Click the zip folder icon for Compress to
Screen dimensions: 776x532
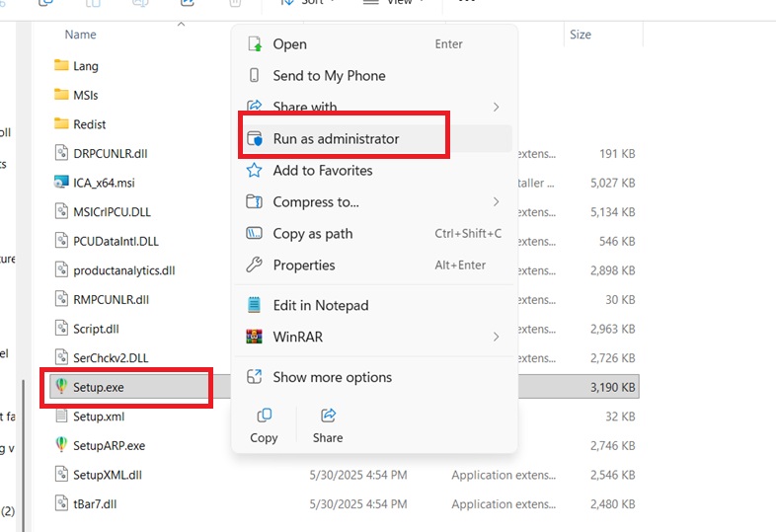point(255,202)
